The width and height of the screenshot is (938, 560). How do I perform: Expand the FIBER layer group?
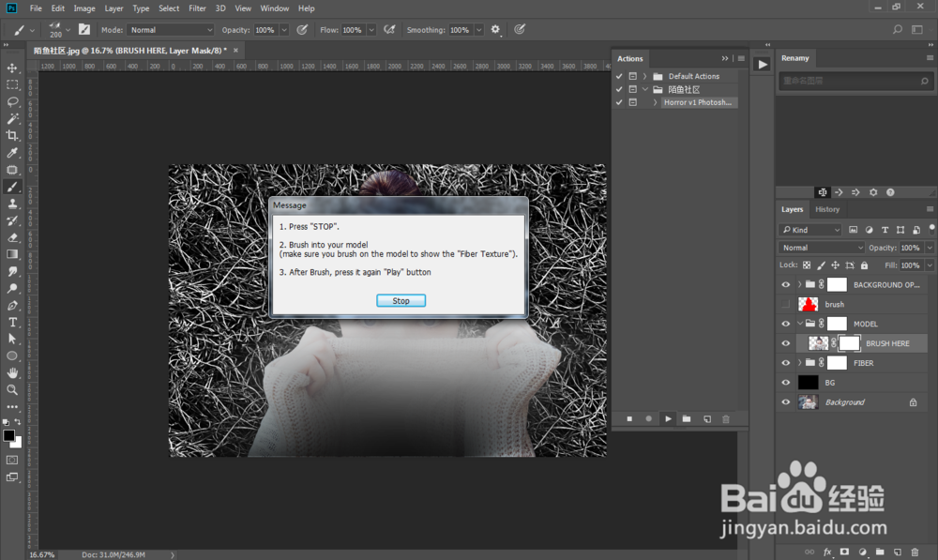(800, 363)
